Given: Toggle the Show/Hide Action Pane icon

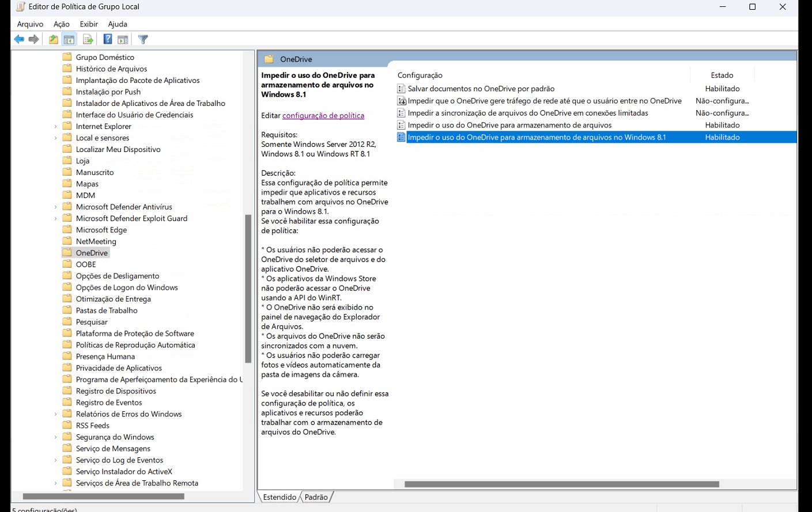Looking at the screenshot, I should click(x=123, y=39).
